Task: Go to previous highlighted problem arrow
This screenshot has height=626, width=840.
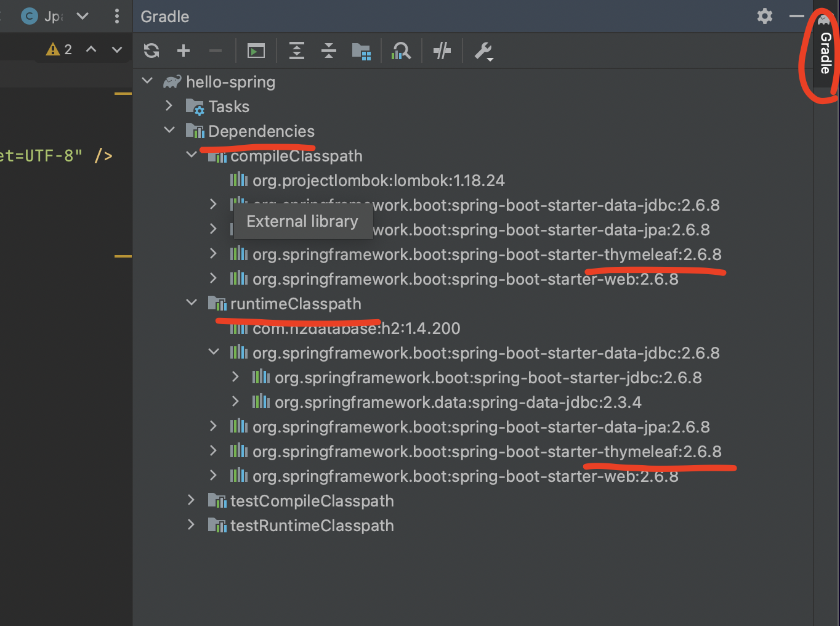Action: (91, 49)
